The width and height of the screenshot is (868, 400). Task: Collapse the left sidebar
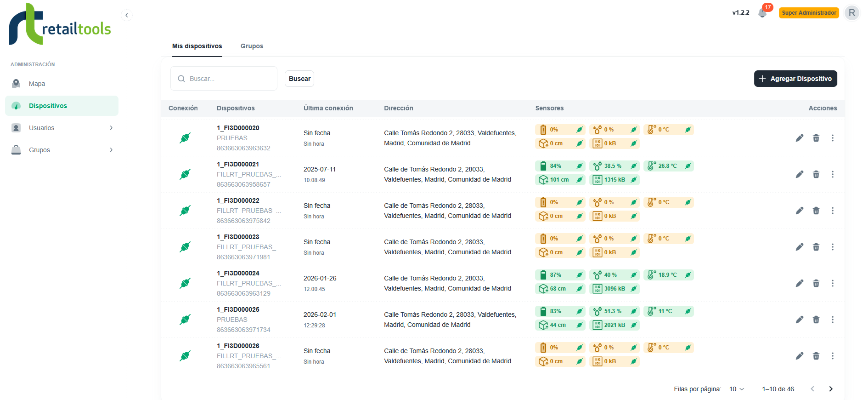click(127, 15)
